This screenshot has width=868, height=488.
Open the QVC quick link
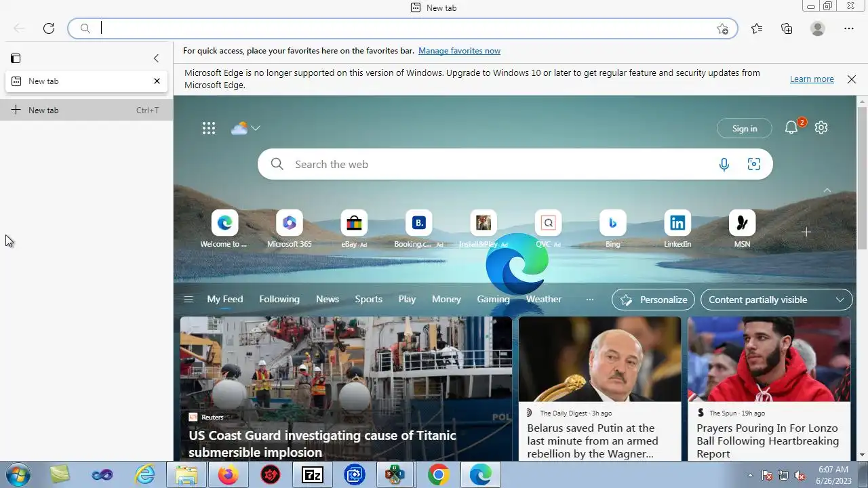pyautogui.click(x=548, y=229)
